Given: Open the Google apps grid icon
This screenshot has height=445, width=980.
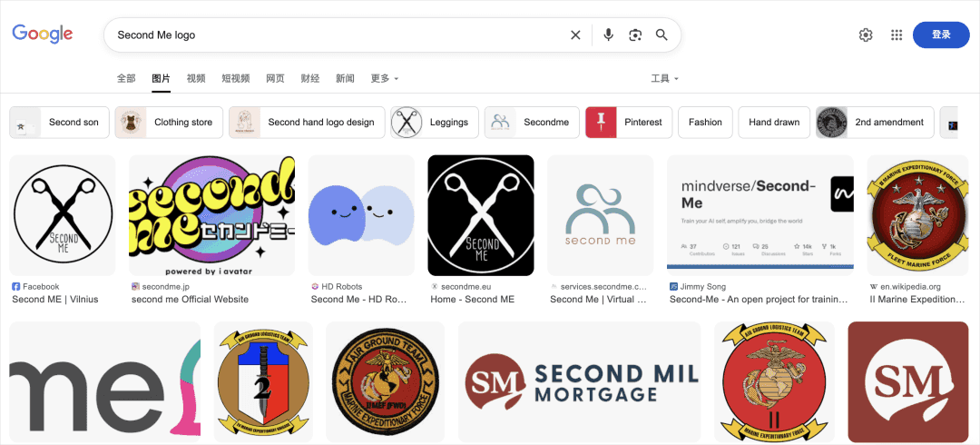Looking at the screenshot, I should (897, 35).
